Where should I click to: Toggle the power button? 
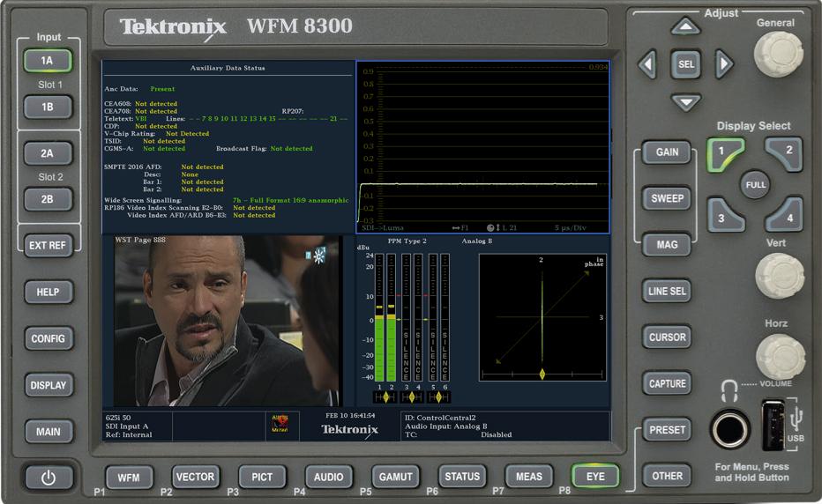49,478
